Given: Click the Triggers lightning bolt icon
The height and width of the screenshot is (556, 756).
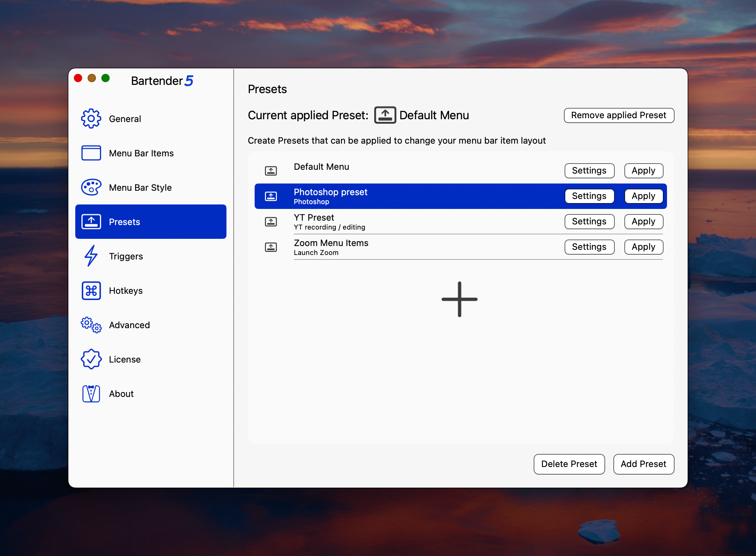Looking at the screenshot, I should tap(91, 256).
